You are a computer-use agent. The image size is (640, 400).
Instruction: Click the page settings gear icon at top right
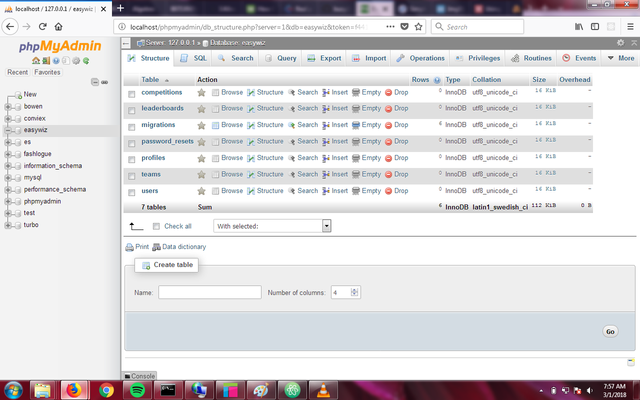620,42
